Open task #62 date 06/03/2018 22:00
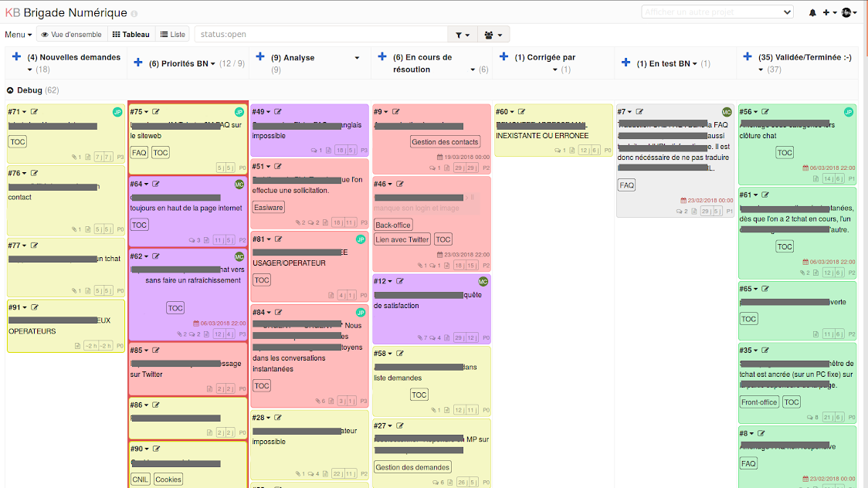 tap(219, 323)
